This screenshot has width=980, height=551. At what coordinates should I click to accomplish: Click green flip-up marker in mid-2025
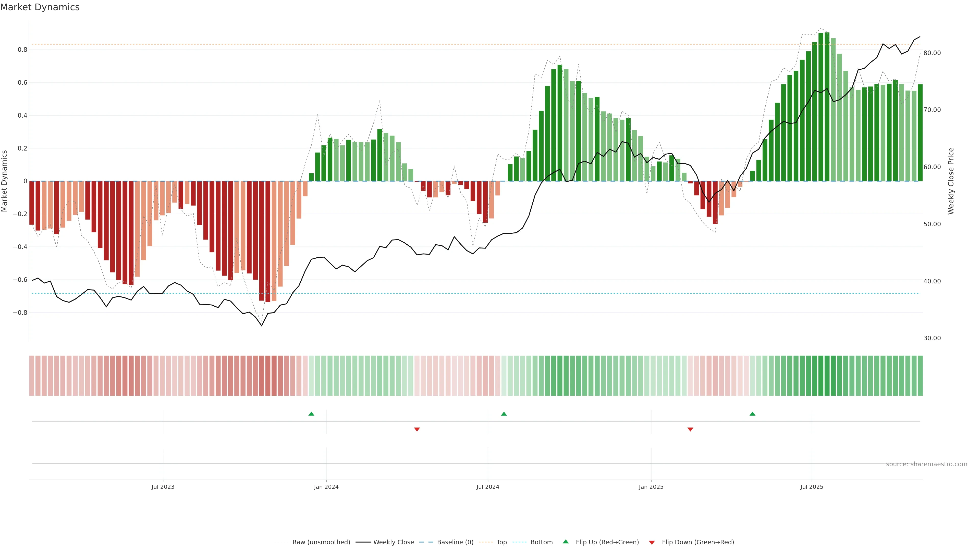click(752, 414)
